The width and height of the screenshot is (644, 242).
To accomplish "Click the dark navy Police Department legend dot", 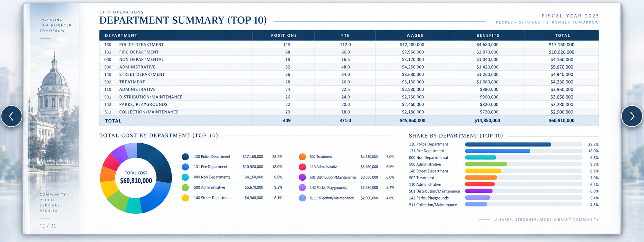I will point(185,157).
